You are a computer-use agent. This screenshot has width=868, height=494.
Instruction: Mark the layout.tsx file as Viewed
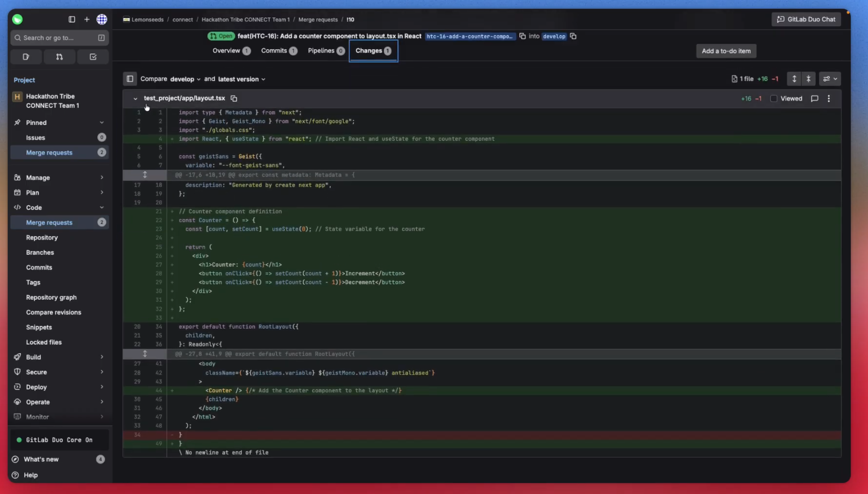coord(774,98)
